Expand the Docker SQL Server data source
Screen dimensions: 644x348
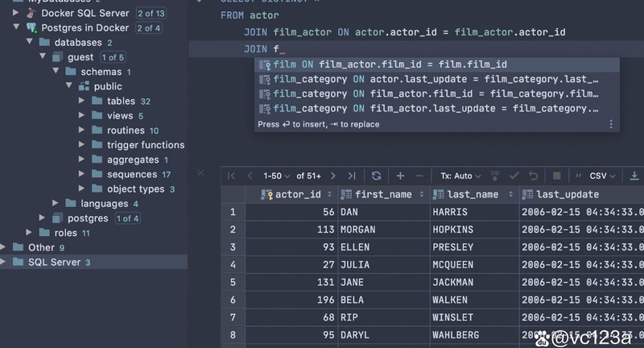click(x=17, y=13)
